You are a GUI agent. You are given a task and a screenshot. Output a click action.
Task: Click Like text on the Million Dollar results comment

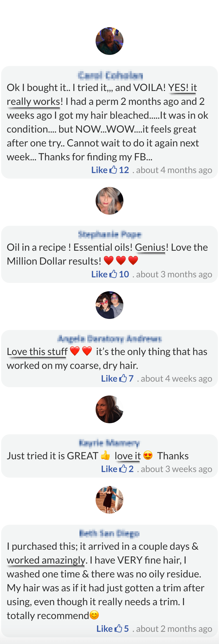(x=99, y=274)
